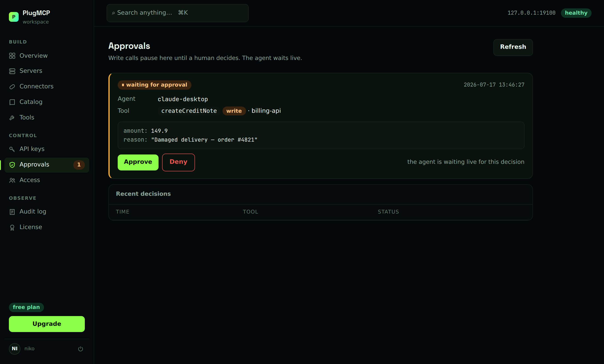This screenshot has width=604, height=364.
Task: Approve the createCreditNote request
Action: coord(138,162)
